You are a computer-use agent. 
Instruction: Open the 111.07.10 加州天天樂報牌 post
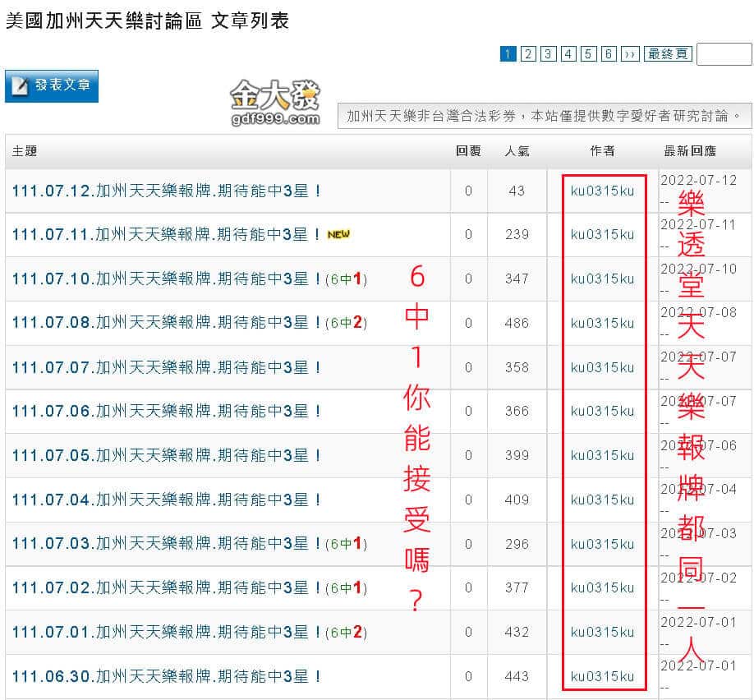pos(166,279)
